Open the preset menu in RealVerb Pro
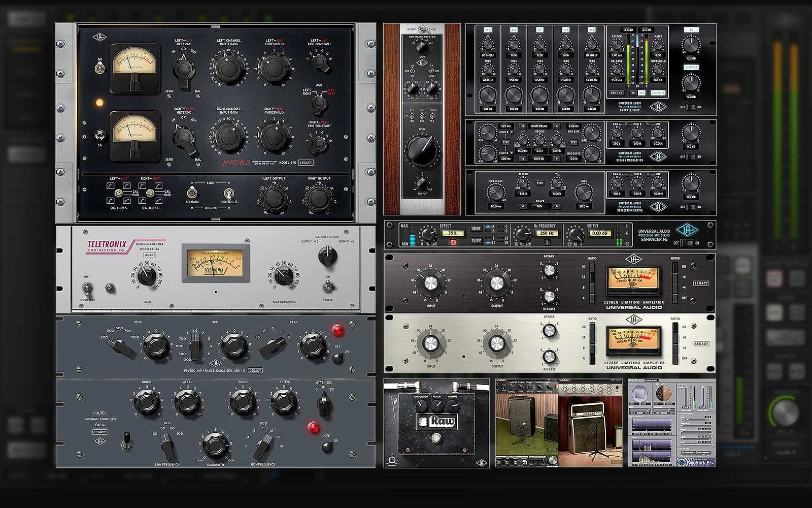 pos(651,381)
